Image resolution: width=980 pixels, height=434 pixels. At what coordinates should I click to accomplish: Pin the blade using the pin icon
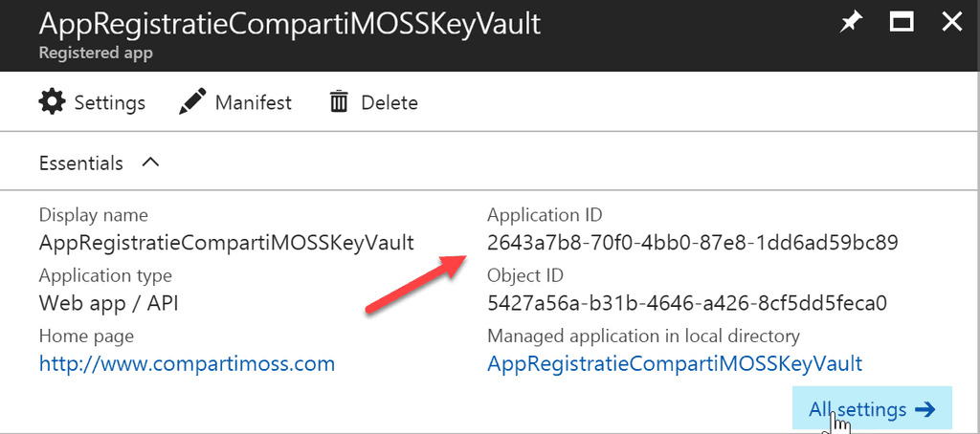pyautogui.click(x=850, y=23)
